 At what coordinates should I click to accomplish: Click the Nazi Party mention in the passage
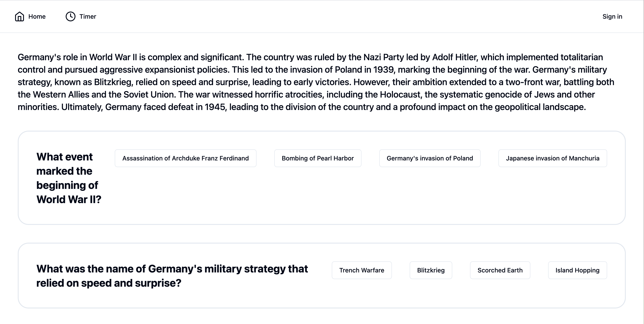383,57
